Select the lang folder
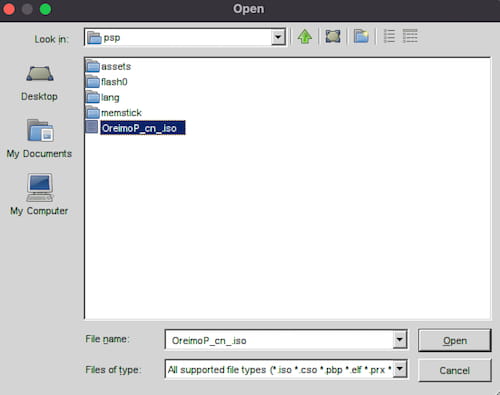 [x=103, y=97]
